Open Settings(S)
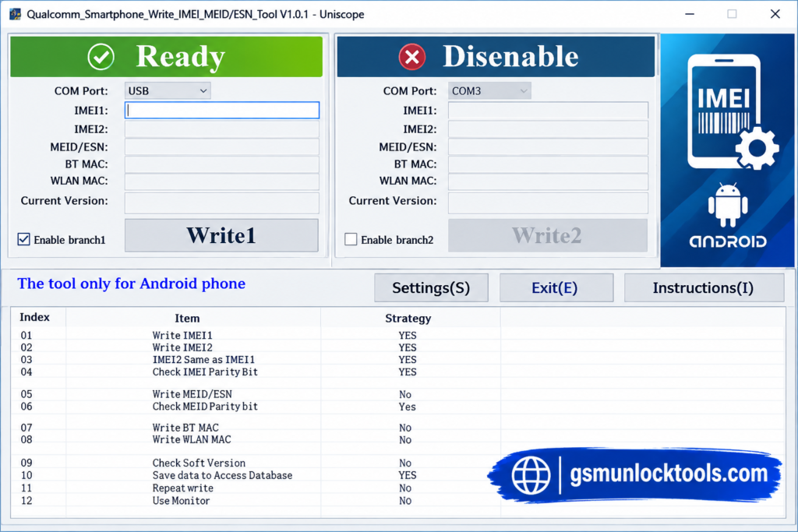798x532 pixels. click(x=431, y=288)
